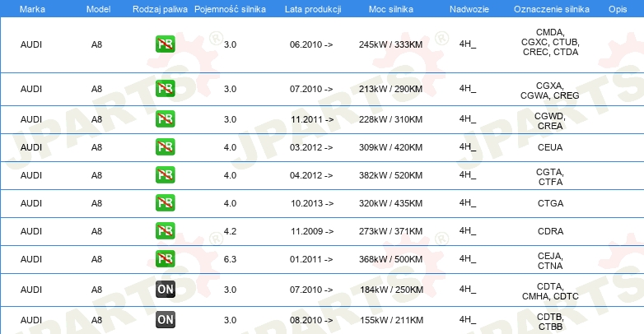Click the petrol fuel icon in the CTGA engine row
This screenshot has height=334, width=644.
tap(165, 202)
